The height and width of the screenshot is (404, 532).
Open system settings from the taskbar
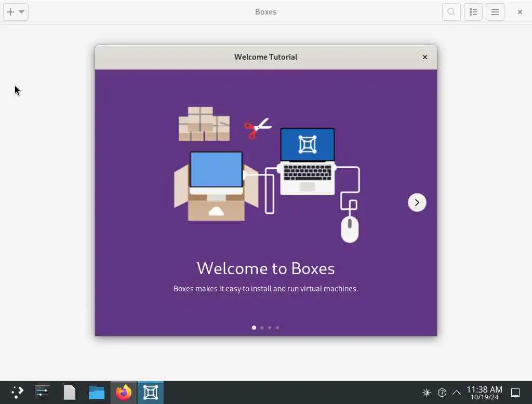point(42,393)
